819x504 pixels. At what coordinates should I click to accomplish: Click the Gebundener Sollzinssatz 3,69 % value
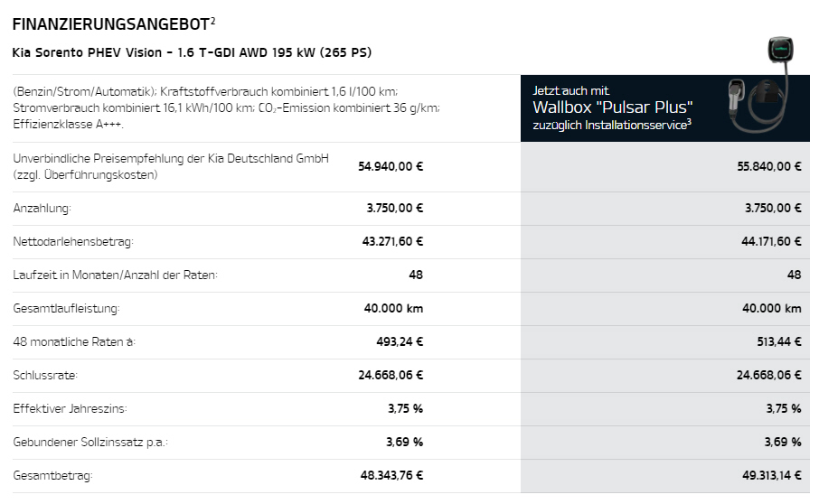tap(404, 442)
